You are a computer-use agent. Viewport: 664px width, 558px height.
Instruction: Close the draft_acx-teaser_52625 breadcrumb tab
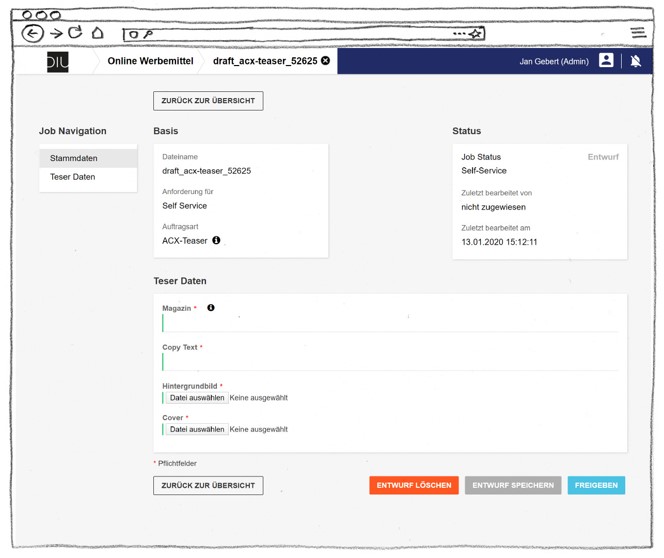click(x=325, y=61)
